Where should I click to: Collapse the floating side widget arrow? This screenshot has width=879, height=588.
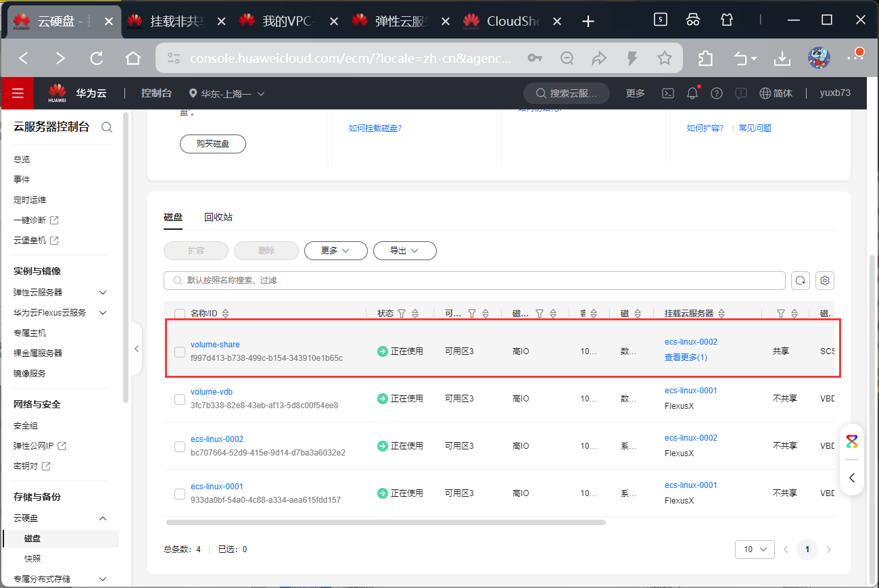(852, 478)
